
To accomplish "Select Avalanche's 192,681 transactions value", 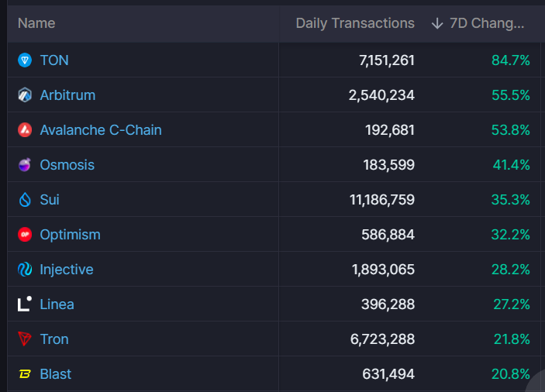I will 390,130.
